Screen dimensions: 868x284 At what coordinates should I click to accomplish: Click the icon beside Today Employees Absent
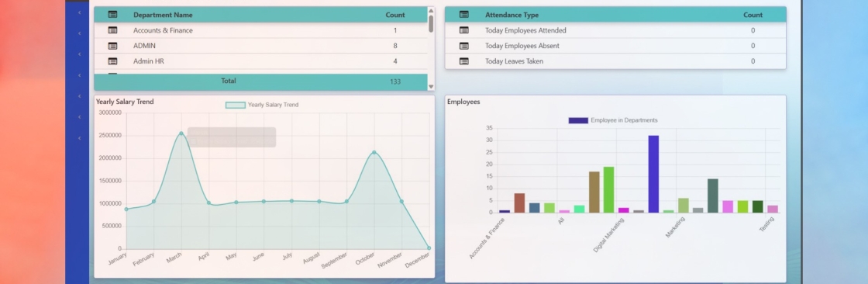pos(464,46)
